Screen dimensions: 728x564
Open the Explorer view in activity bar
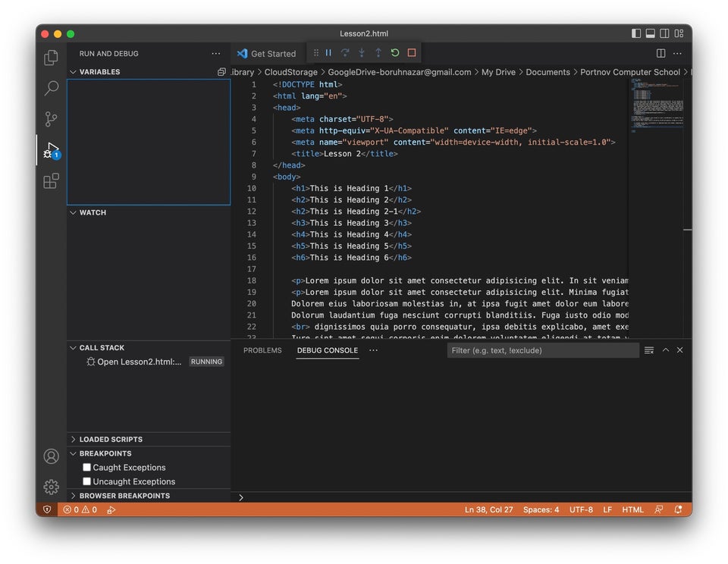51,58
